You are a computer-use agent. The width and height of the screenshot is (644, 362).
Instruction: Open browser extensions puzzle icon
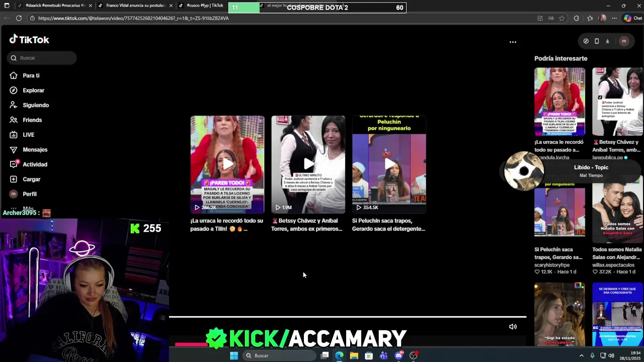[x=577, y=18]
